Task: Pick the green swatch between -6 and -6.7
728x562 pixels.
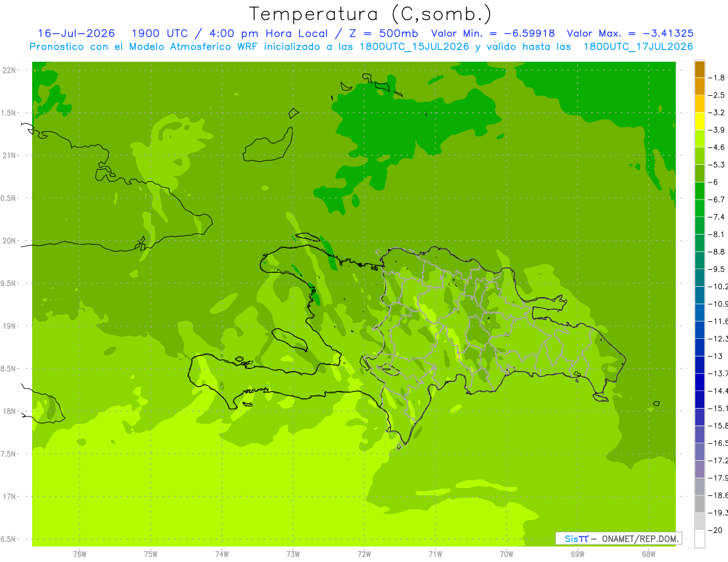Action: click(x=699, y=191)
